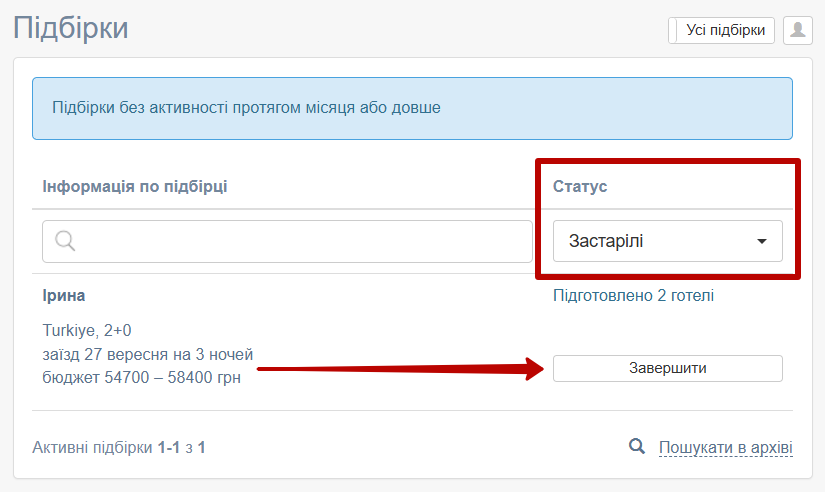The image size is (825, 492).
Task: Open the 'Застарілі' status dropdown
Action: (x=667, y=241)
